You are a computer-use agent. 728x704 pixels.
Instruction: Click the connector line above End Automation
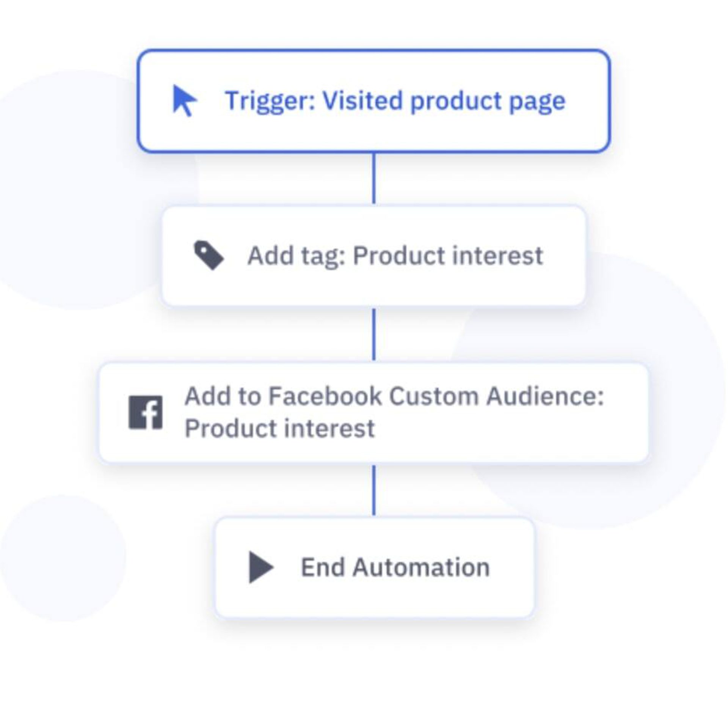[374, 490]
